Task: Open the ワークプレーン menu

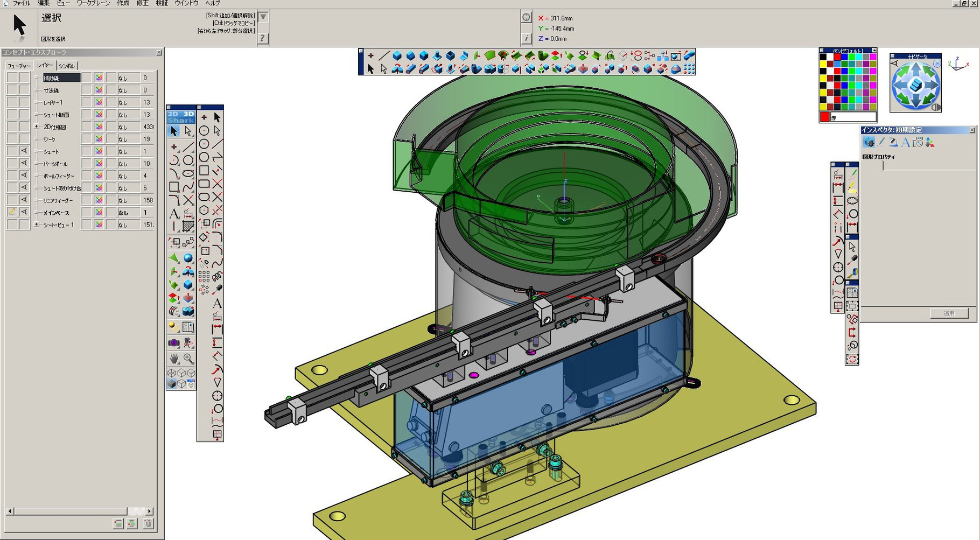Action: [93, 3]
